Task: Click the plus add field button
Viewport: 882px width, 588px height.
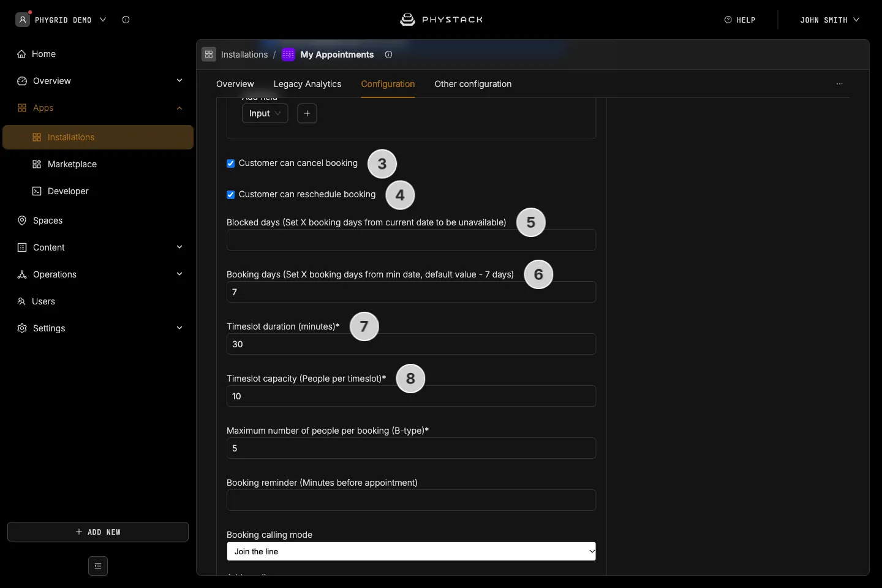Action: pos(307,113)
